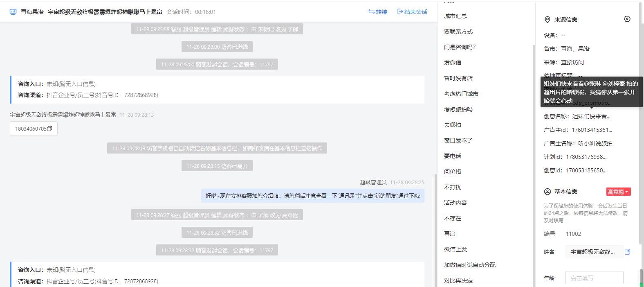Select the quick reply 要联系方式
The width and height of the screenshot is (644, 287).
[458, 32]
